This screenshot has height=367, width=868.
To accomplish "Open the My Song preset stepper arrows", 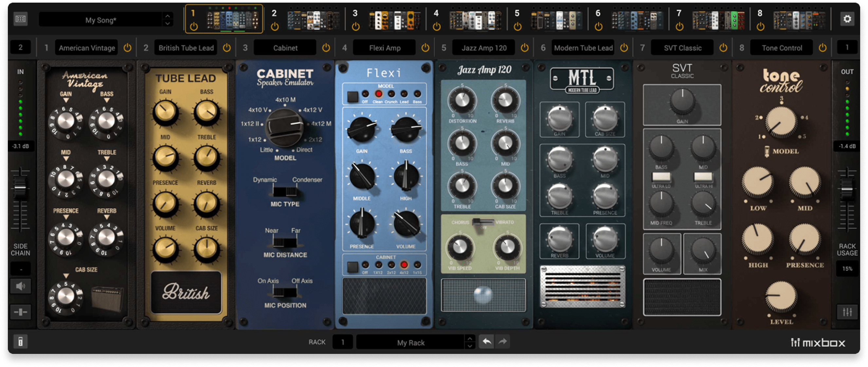I will coord(168,19).
